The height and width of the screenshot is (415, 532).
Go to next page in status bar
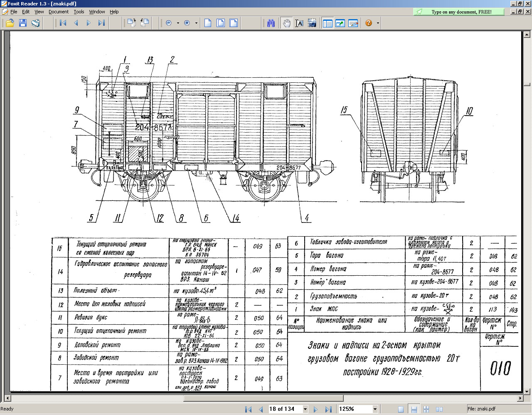(x=315, y=409)
